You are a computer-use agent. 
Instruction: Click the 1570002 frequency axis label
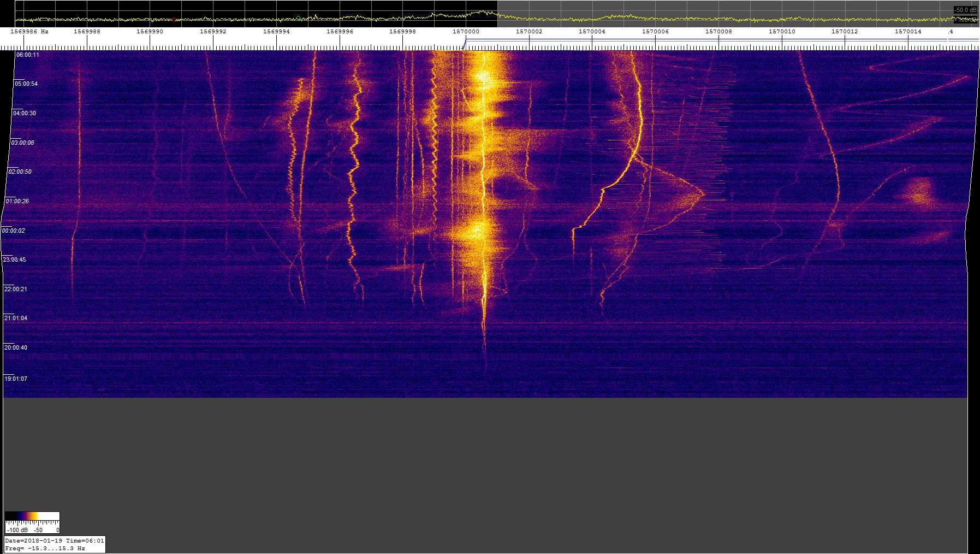(529, 32)
